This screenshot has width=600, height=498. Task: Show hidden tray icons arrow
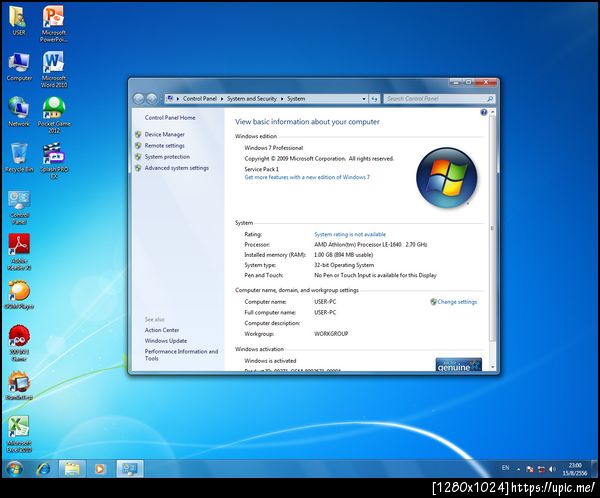(x=518, y=469)
